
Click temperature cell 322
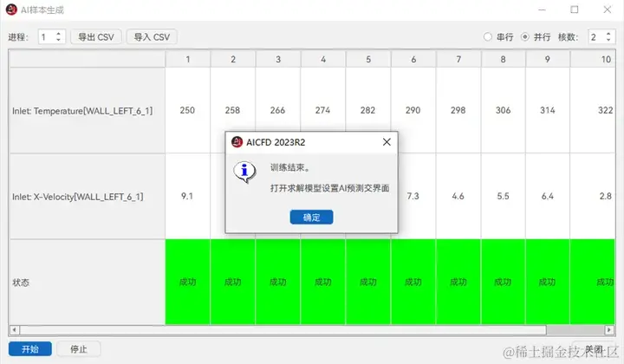pos(593,110)
